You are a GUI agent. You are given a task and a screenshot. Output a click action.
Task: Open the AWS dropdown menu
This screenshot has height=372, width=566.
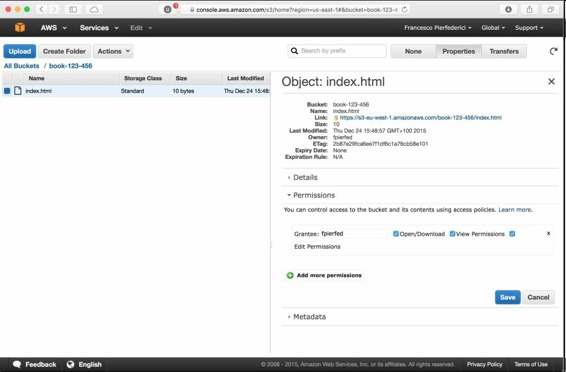coord(53,28)
